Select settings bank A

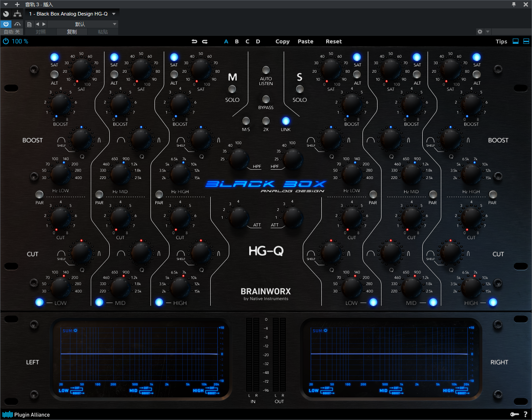pyautogui.click(x=226, y=42)
